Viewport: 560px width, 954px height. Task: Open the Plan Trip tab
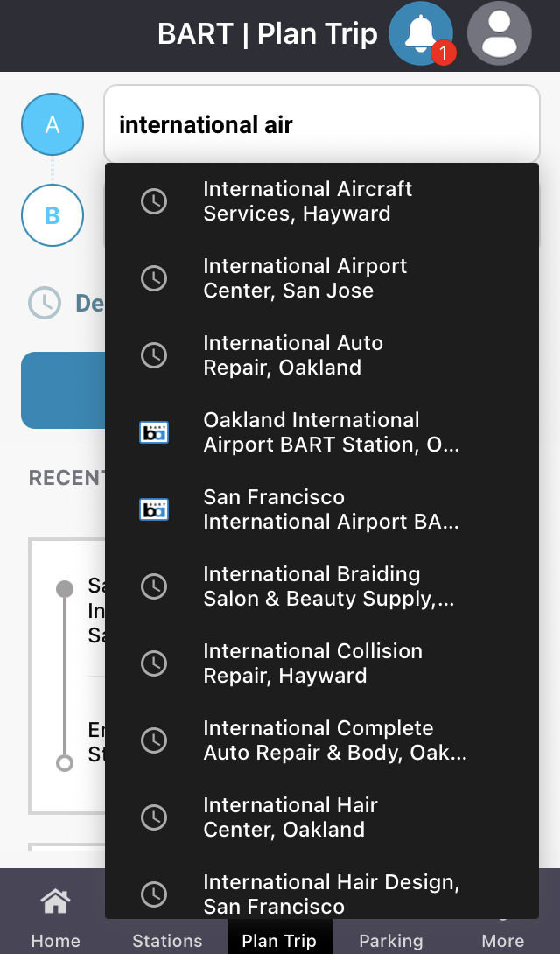tap(279, 936)
